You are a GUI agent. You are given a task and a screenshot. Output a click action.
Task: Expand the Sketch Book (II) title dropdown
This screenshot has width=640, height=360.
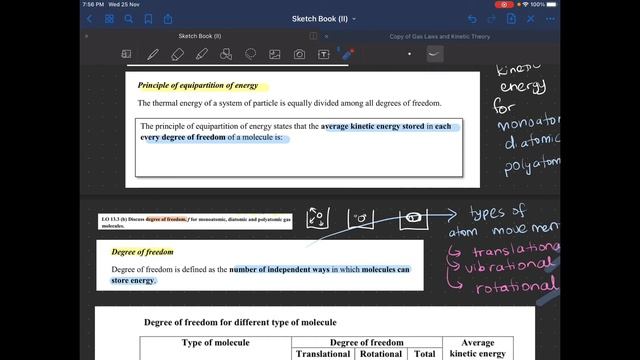[354, 19]
